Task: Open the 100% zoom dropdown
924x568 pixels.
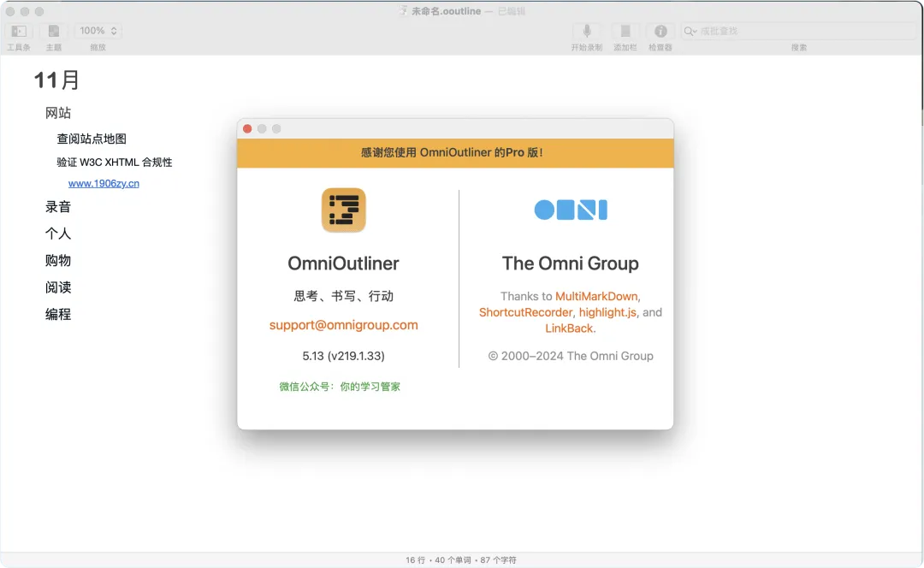Action: 98,31
